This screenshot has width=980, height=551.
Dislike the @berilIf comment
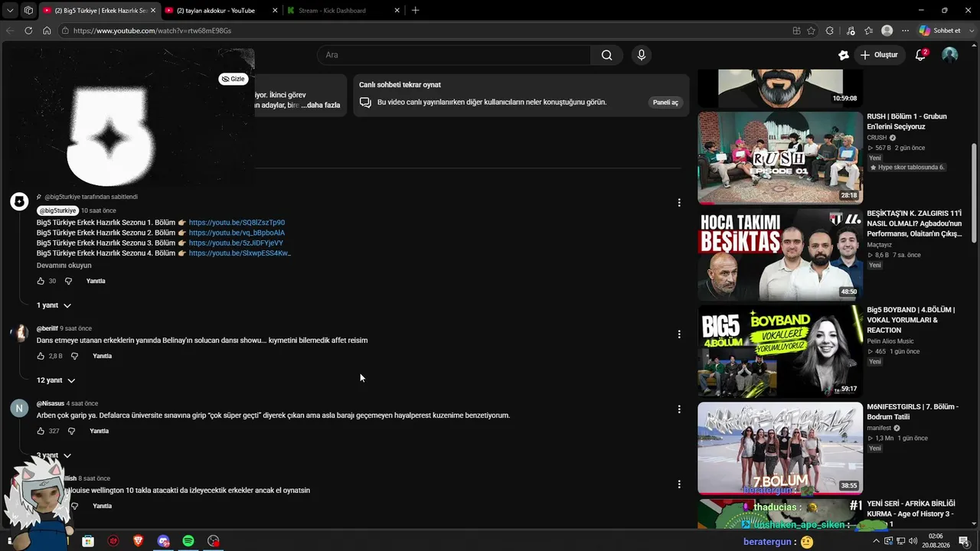pos(74,356)
